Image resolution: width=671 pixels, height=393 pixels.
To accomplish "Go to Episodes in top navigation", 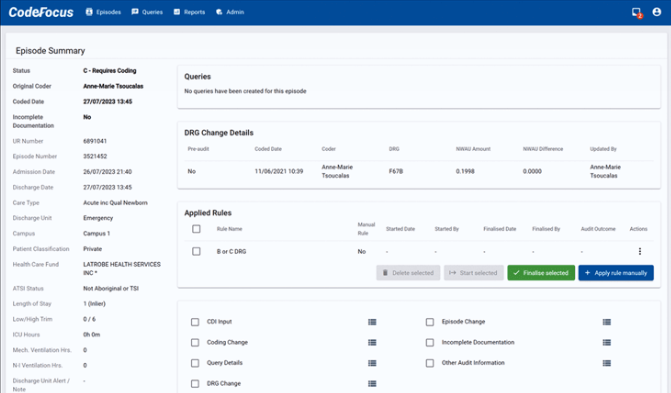I will click(103, 12).
